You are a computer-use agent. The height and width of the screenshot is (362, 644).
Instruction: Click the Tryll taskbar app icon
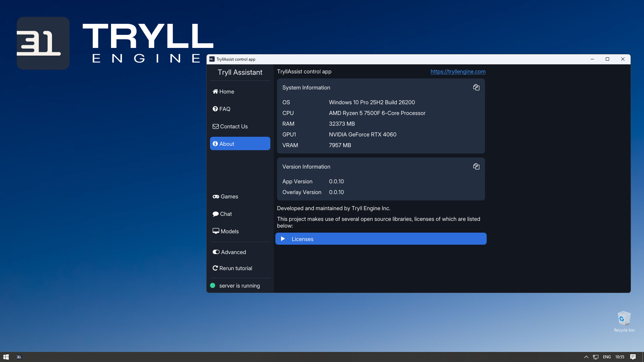[x=19, y=357]
